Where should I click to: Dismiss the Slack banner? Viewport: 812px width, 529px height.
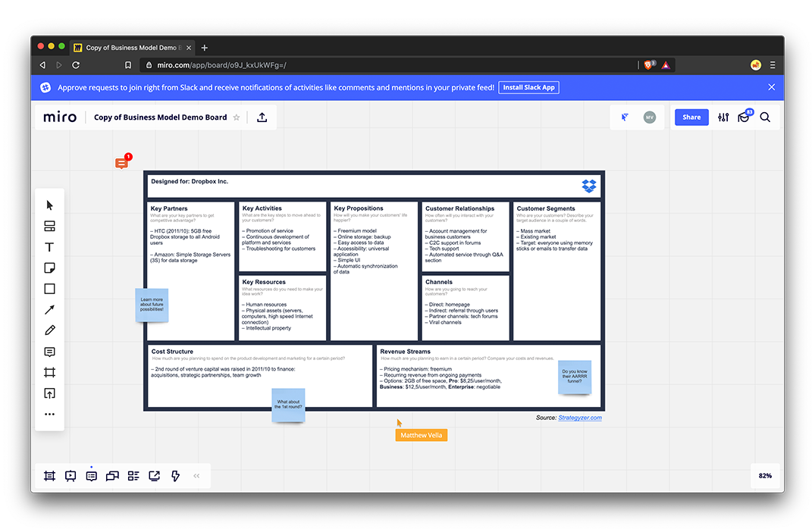point(772,87)
